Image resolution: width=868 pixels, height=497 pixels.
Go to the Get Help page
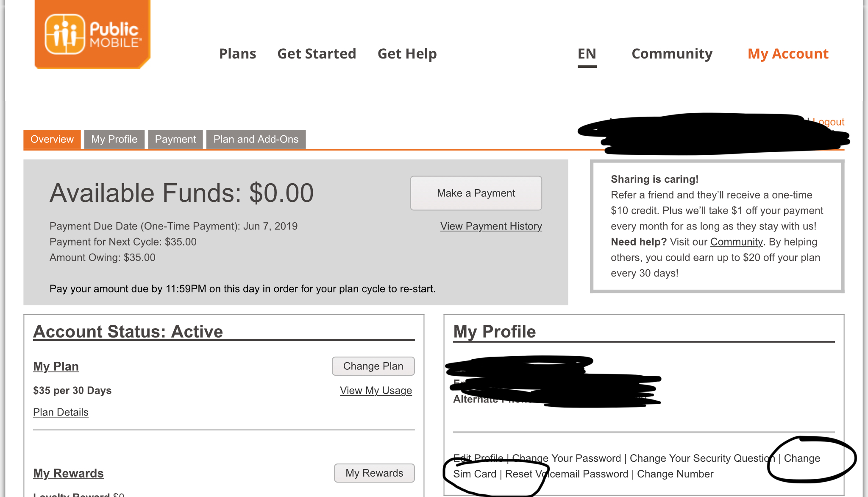click(407, 54)
